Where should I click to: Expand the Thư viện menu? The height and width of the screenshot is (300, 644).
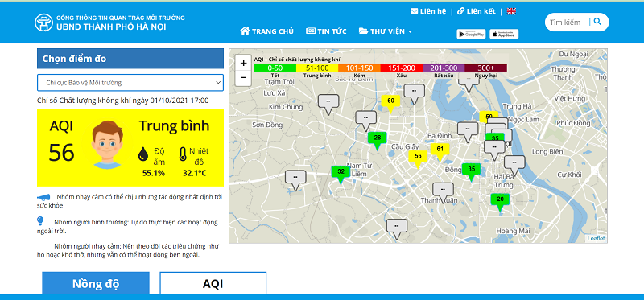click(x=386, y=31)
